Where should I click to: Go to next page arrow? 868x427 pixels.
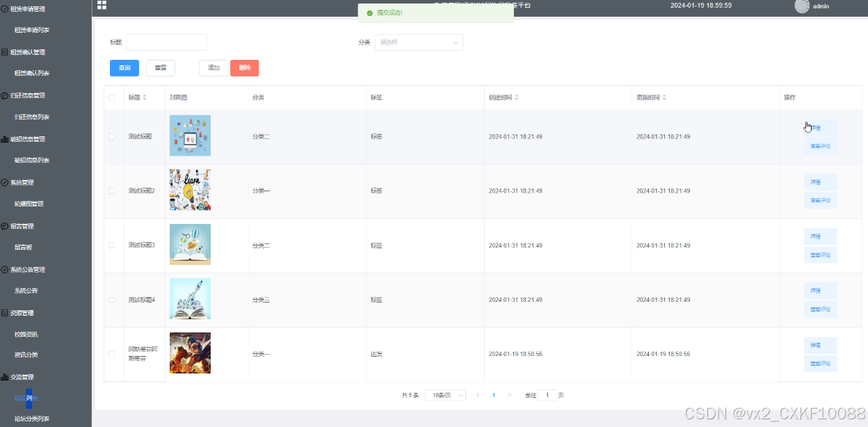510,395
